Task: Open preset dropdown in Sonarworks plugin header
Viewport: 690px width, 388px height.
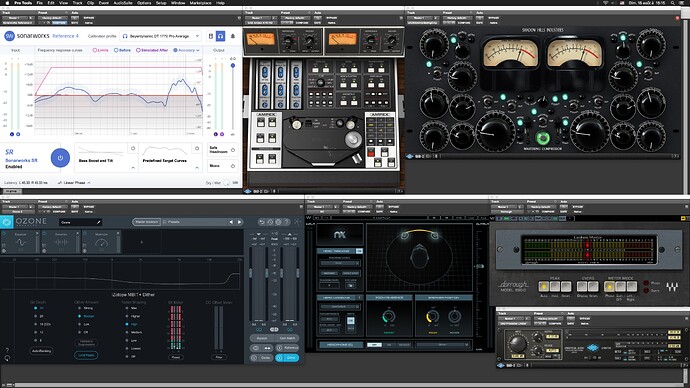Action: coord(52,18)
